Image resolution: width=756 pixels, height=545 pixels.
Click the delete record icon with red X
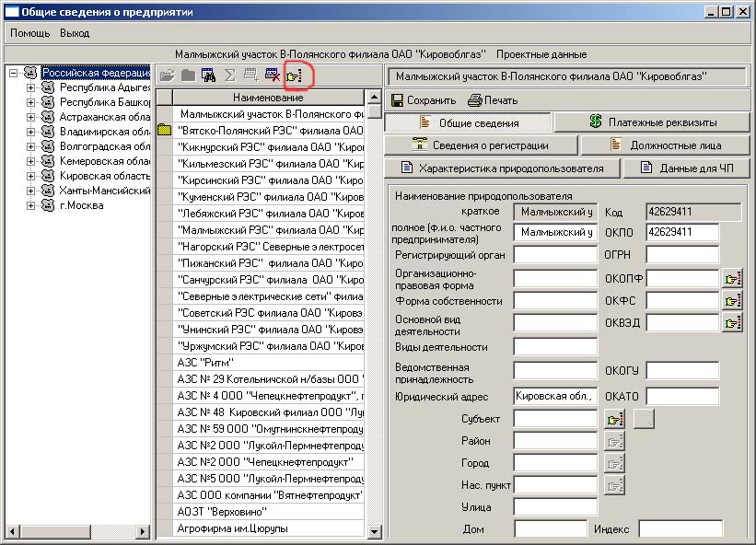[x=273, y=75]
